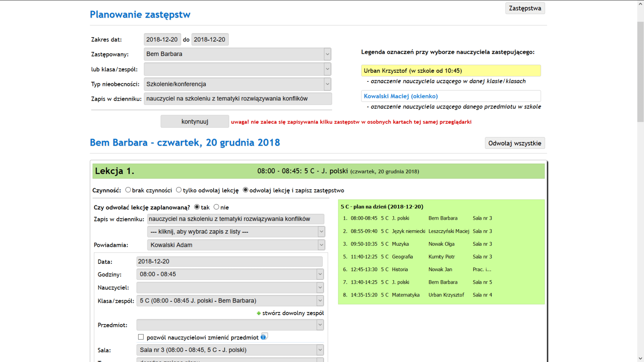Image resolution: width=644 pixels, height=362 pixels.
Task: Open the empty Nauczyciel dropdown
Action: (230, 287)
